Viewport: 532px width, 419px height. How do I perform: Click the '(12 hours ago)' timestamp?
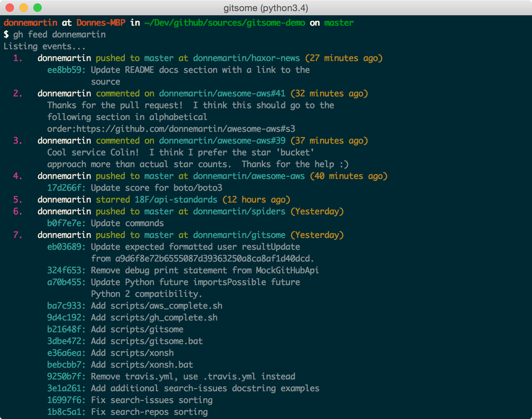pos(256,200)
